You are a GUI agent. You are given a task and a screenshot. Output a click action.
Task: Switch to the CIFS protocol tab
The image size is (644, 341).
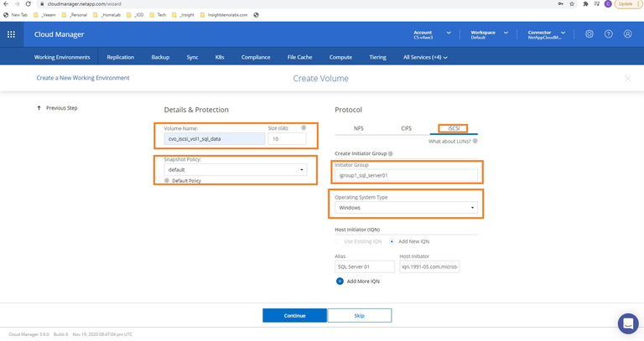[x=406, y=129]
